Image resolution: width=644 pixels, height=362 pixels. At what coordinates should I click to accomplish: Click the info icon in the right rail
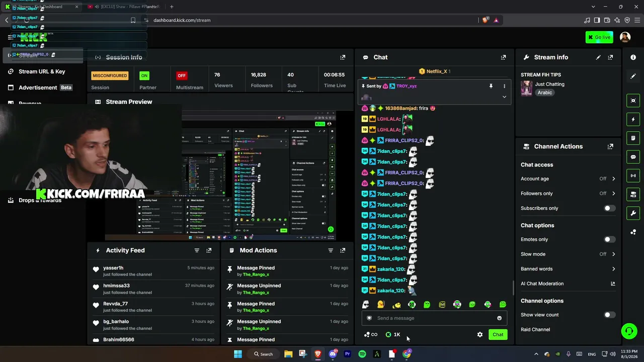click(633, 57)
